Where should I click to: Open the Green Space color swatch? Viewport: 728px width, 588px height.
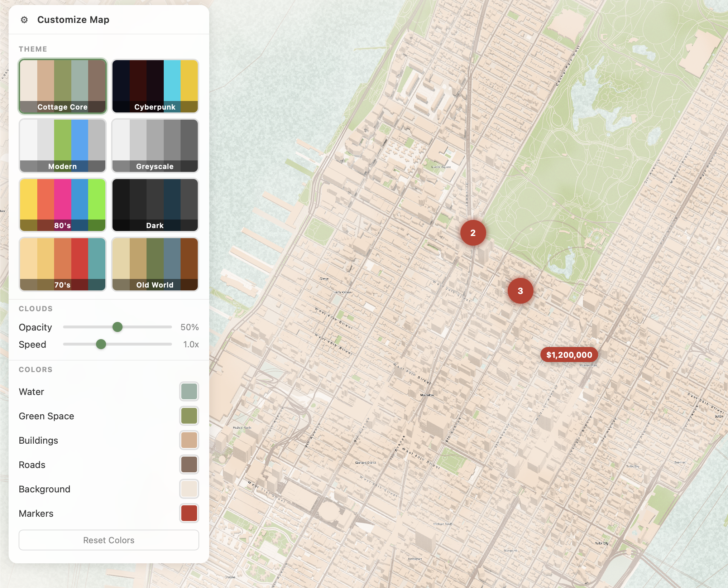[189, 416]
